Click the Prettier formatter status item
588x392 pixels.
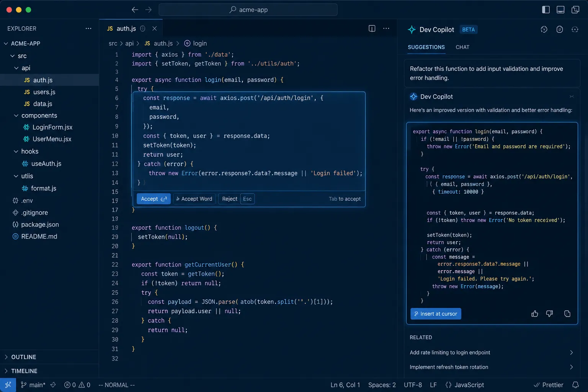click(x=549, y=385)
